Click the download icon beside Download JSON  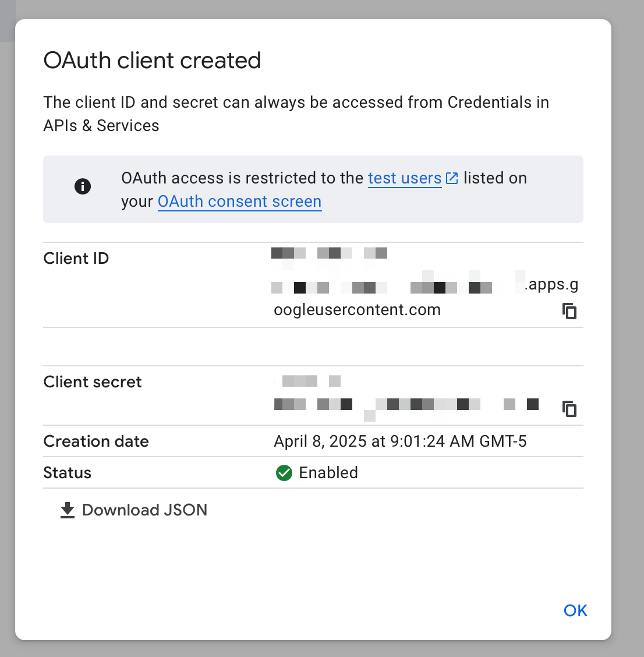pyautogui.click(x=67, y=510)
